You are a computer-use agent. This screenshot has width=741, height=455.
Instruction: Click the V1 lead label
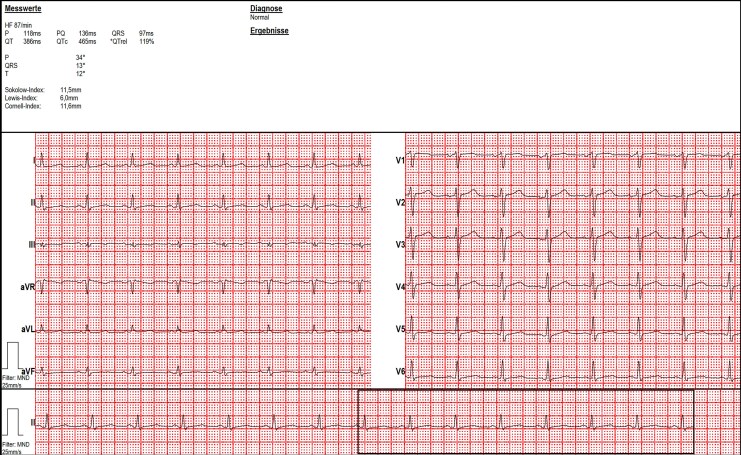pos(400,161)
